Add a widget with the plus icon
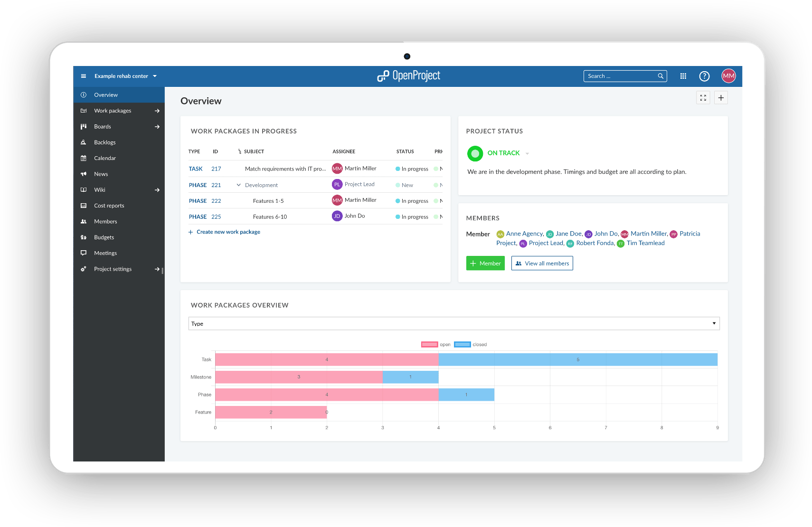Screen dimensions: 812x527 (721, 98)
